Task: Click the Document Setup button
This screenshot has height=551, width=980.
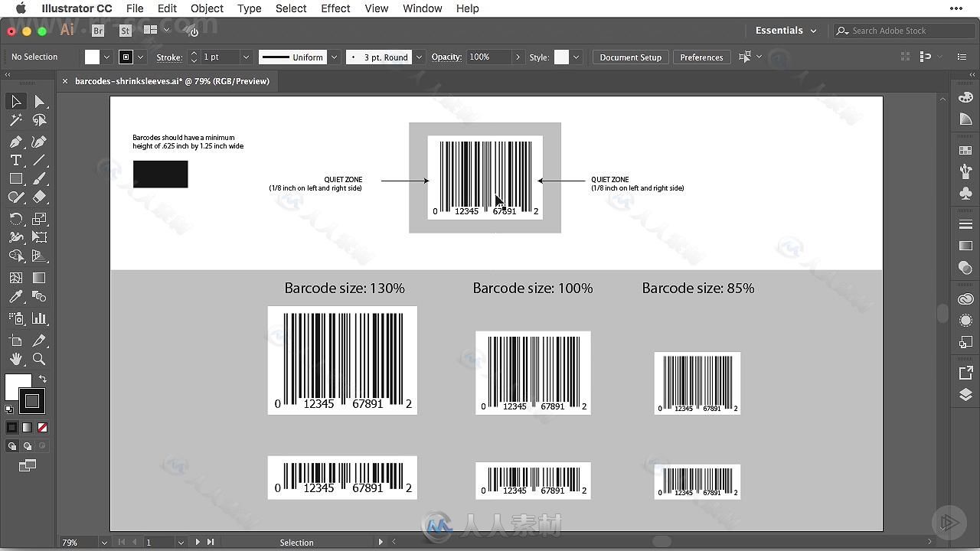Action: pyautogui.click(x=630, y=57)
